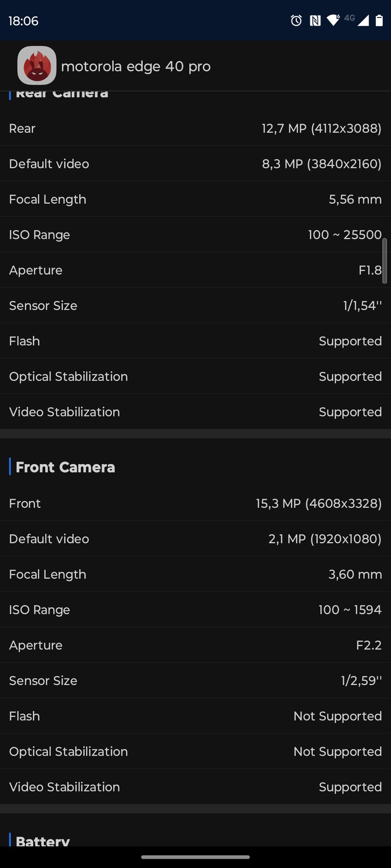This screenshot has width=391, height=868.
Task: Tap the 18:06 clock in status bar
Action: pyautogui.click(x=23, y=21)
